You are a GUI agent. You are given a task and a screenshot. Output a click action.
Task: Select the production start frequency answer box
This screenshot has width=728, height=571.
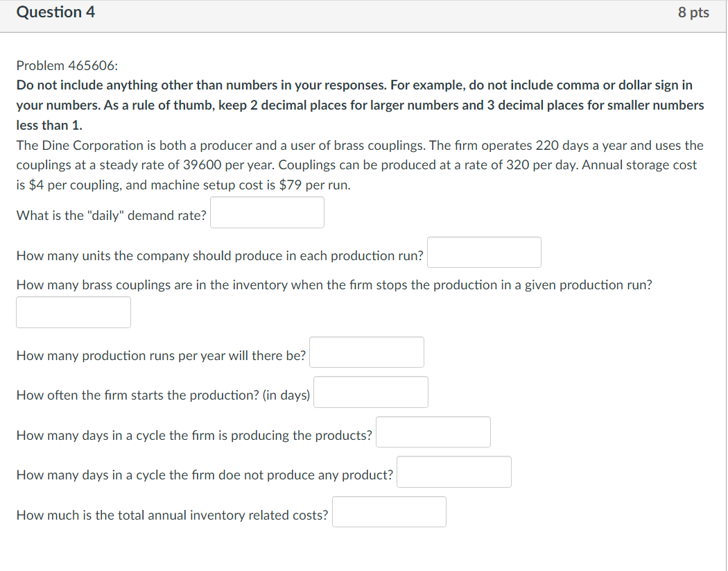click(371, 391)
